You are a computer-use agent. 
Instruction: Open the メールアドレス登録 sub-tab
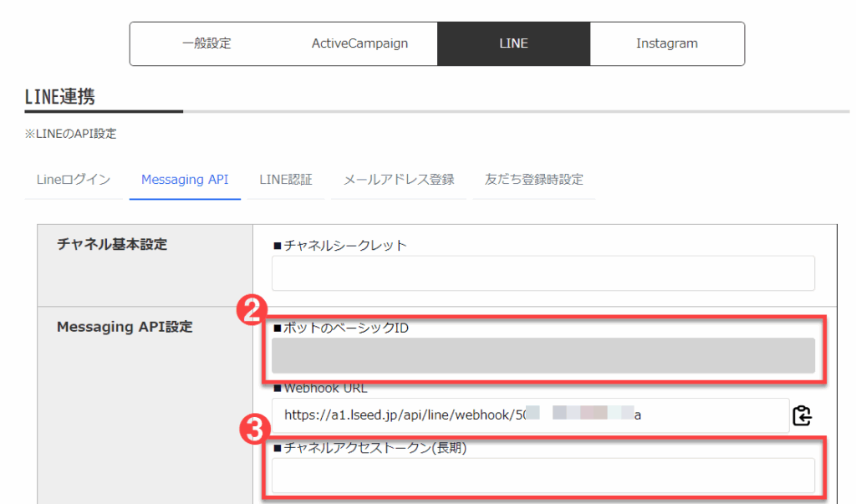pyautogui.click(x=398, y=180)
